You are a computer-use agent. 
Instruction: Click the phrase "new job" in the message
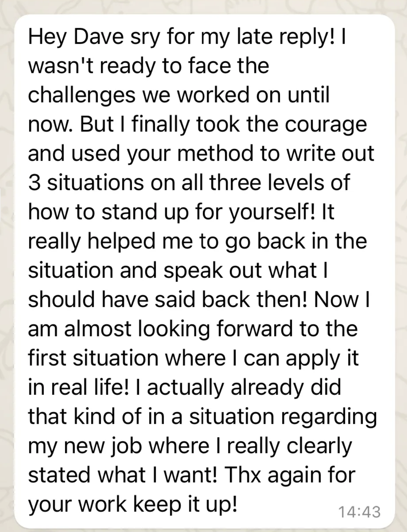click(x=103, y=446)
